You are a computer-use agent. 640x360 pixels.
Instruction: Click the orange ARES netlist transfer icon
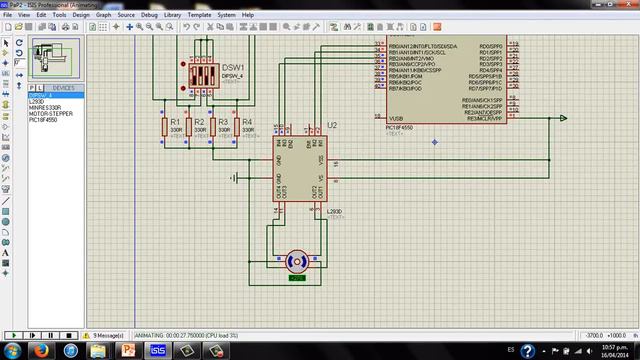tap(437, 27)
